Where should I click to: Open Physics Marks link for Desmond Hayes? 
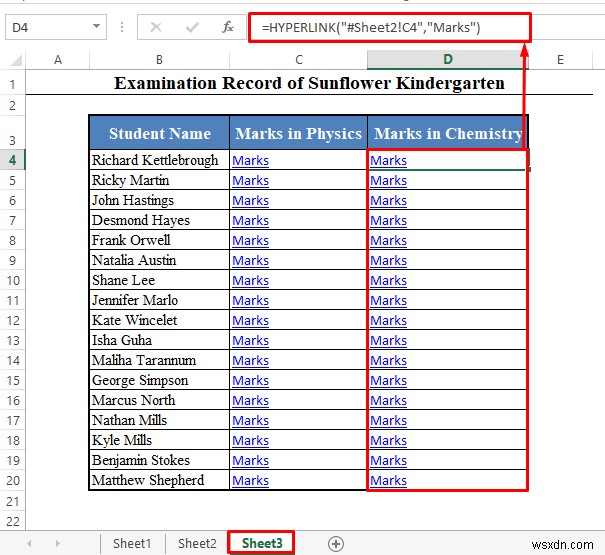(250, 221)
